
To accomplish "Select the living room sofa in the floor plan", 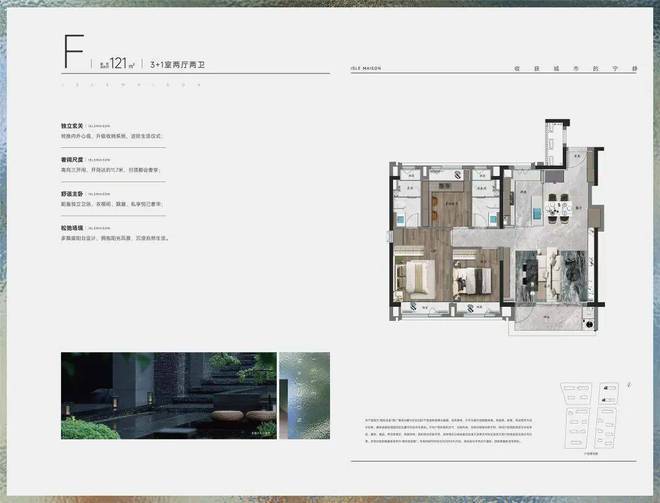I will (x=552, y=275).
